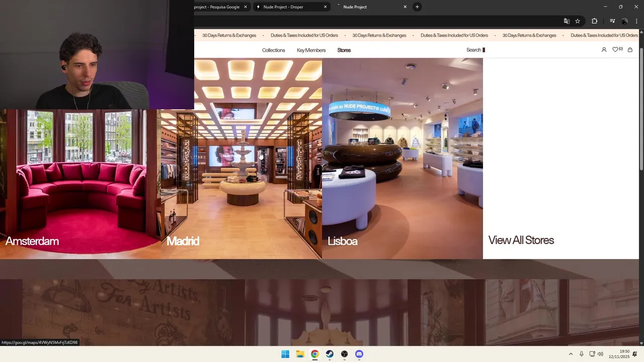The width and height of the screenshot is (644, 362).
Task: Open the clock showing 19:50
Action: coord(619,354)
